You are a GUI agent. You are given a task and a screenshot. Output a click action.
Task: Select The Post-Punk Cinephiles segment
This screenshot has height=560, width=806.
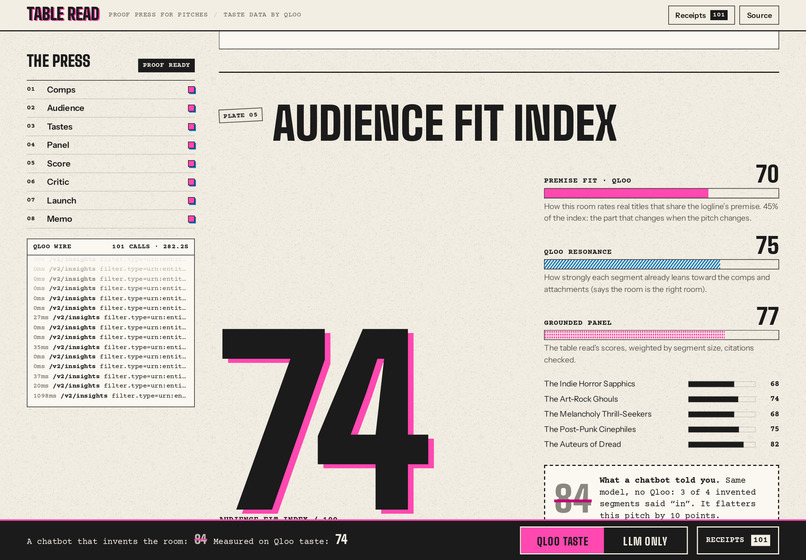(661, 429)
